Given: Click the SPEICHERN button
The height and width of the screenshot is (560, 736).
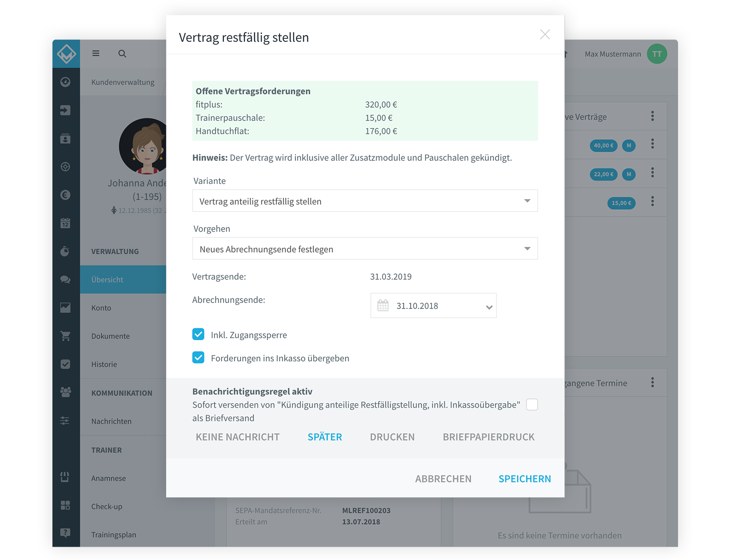Looking at the screenshot, I should coord(524,479).
